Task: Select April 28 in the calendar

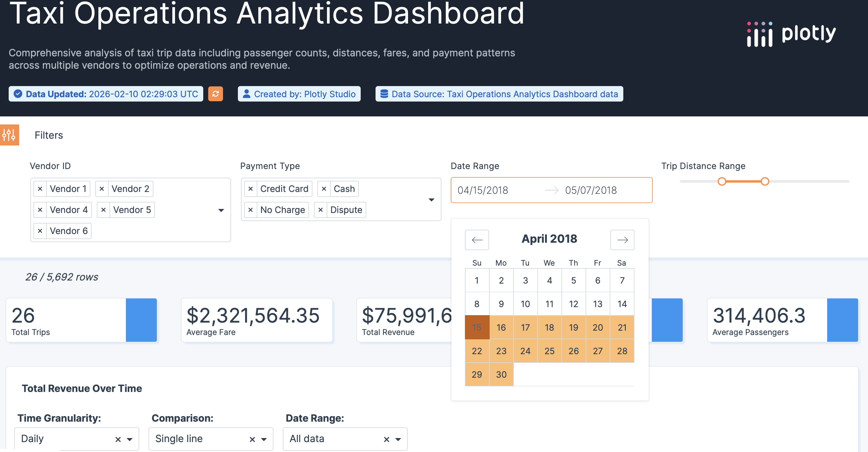Action: point(622,351)
